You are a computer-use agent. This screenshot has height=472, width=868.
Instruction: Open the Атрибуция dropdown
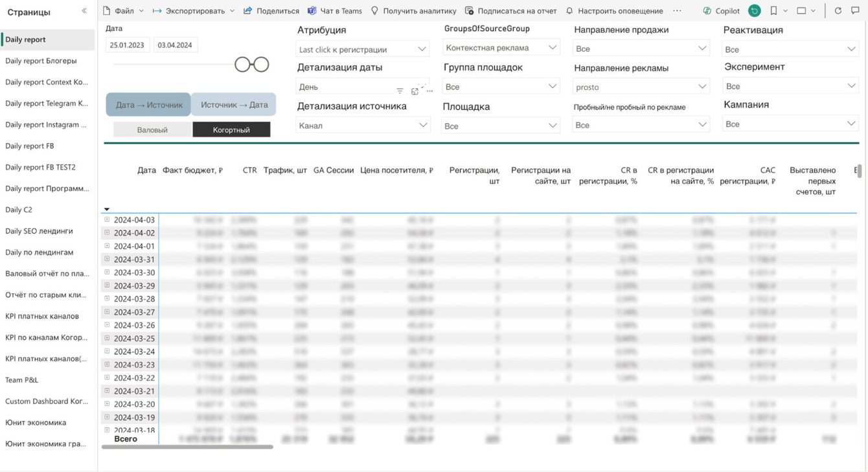[363, 49]
